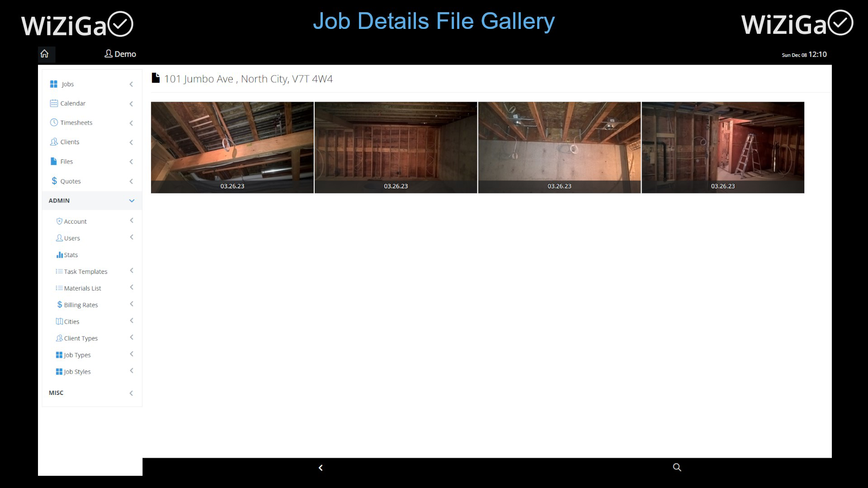Click the Job Styles grid icon

[59, 372]
